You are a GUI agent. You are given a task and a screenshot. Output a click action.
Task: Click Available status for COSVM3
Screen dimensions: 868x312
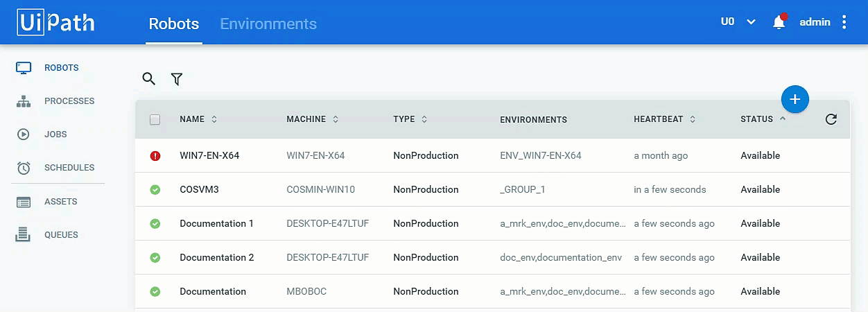coord(760,190)
